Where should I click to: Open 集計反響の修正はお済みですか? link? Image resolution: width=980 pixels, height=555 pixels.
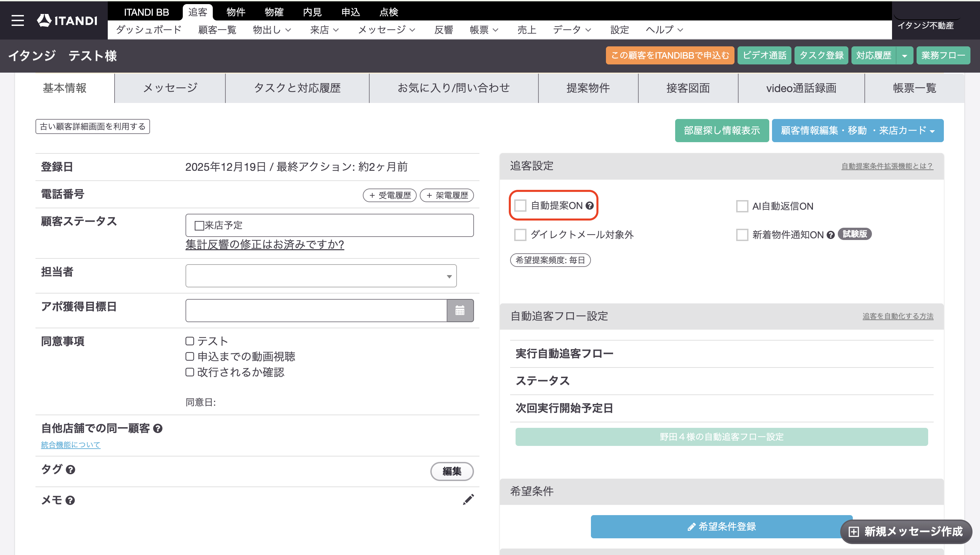[x=265, y=245]
